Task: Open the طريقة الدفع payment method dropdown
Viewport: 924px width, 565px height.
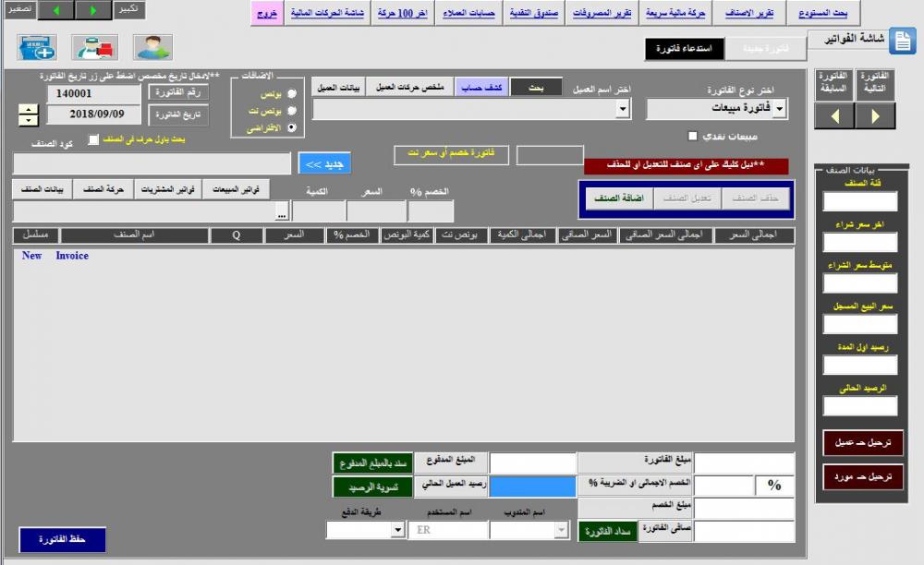Action: pos(397,530)
